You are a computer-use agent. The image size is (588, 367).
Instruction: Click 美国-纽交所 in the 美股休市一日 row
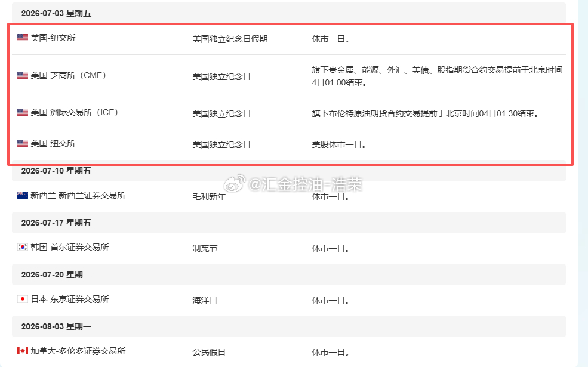53,144
